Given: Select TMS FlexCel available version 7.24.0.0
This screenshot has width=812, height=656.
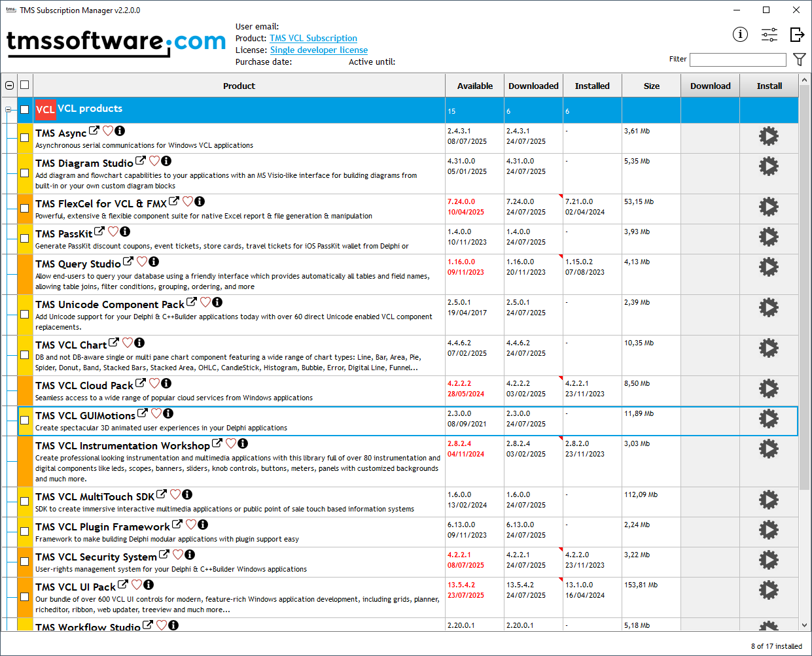Looking at the screenshot, I should pyautogui.click(x=461, y=201).
